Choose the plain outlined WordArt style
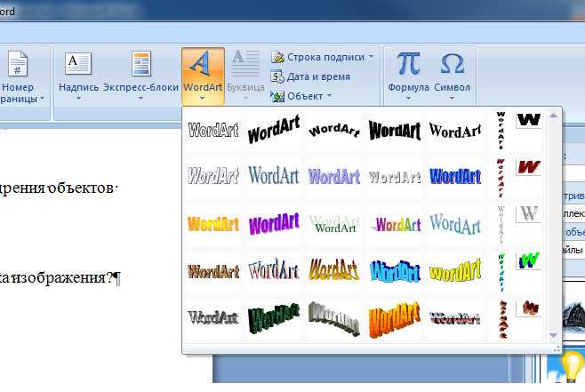The width and height of the screenshot is (585, 392). point(213,131)
